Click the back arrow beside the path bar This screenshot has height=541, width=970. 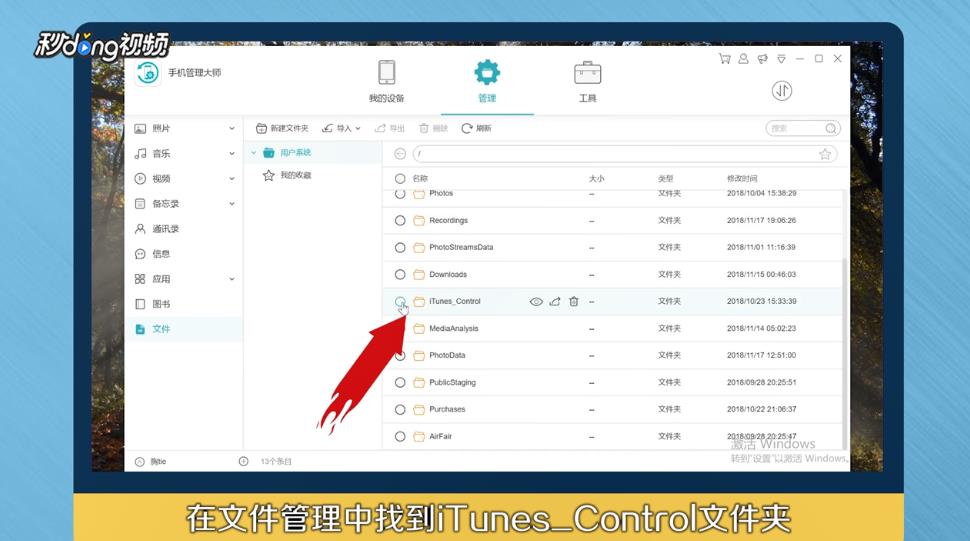[400, 154]
